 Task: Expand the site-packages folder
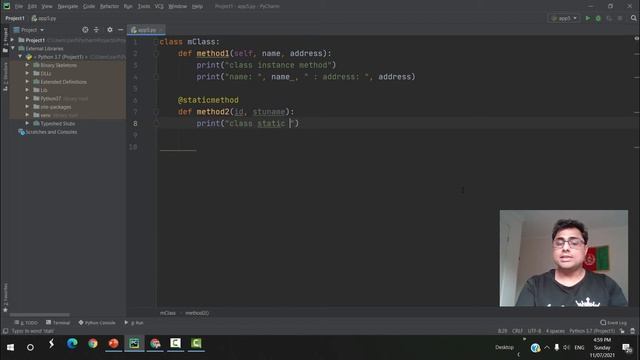[x=27, y=107]
